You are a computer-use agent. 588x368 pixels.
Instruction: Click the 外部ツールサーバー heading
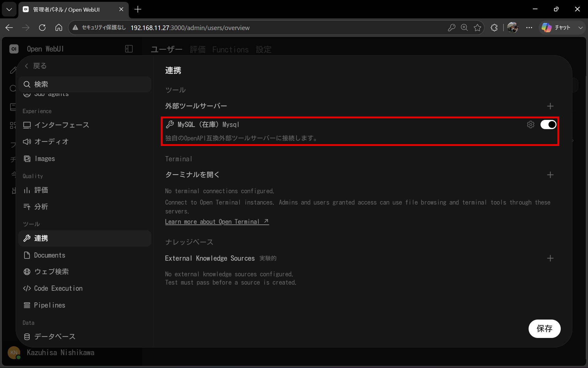(196, 106)
